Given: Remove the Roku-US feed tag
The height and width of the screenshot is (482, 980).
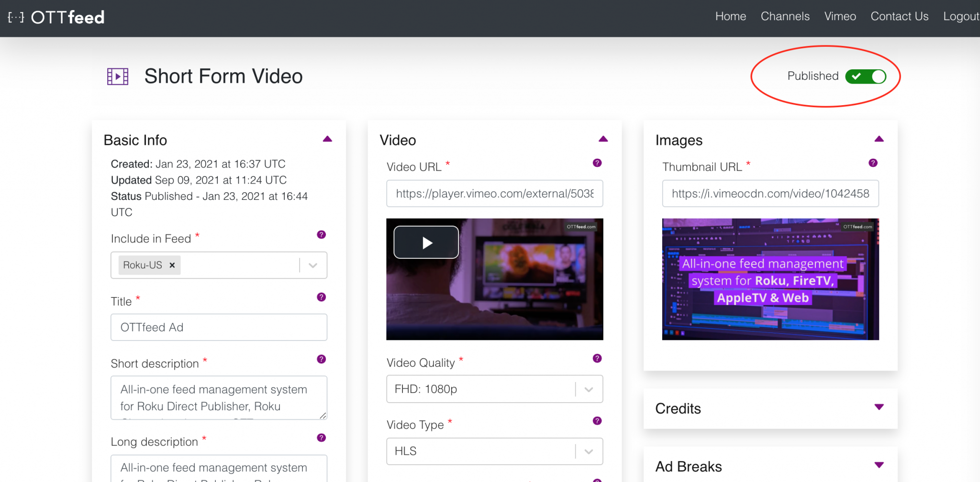Looking at the screenshot, I should point(172,265).
